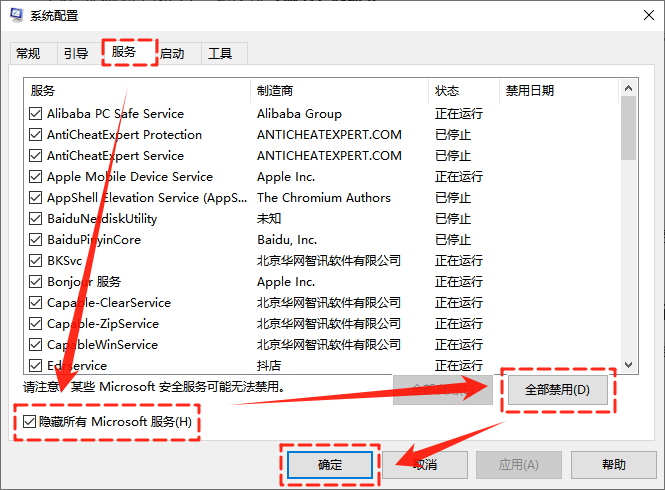Click 未知 manufacturer cell
Screen dimensions: 665x490
269,218
